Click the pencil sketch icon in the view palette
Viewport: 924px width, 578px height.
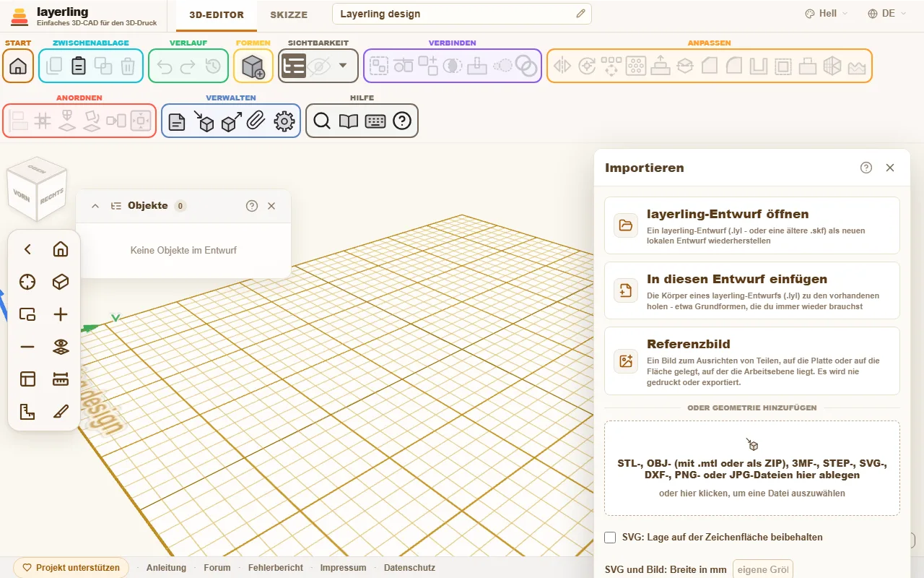click(x=61, y=412)
